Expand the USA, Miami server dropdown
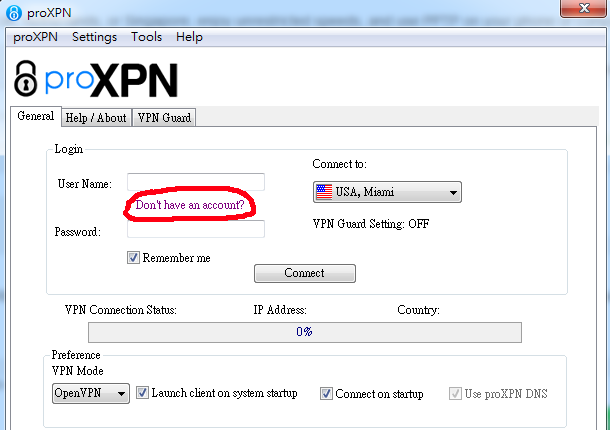 pyautogui.click(x=387, y=192)
